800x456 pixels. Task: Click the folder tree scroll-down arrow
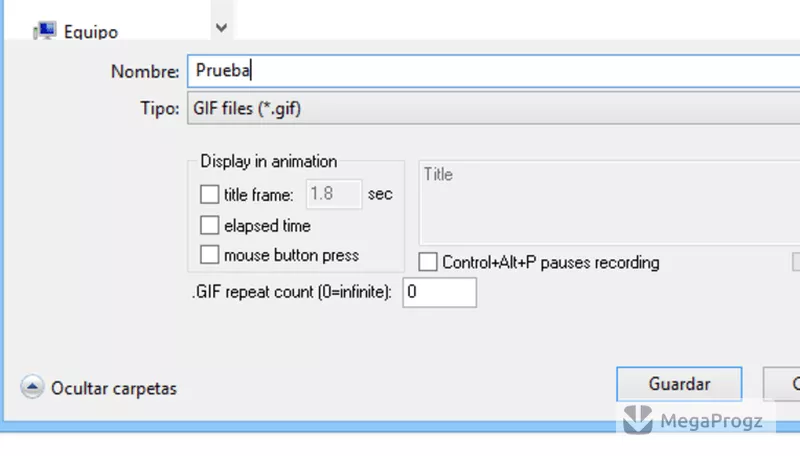point(221,28)
